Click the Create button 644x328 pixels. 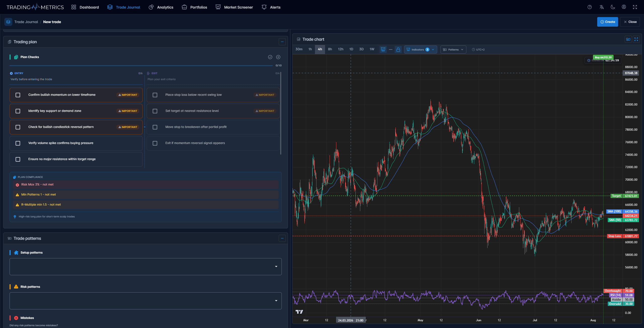click(x=608, y=22)
